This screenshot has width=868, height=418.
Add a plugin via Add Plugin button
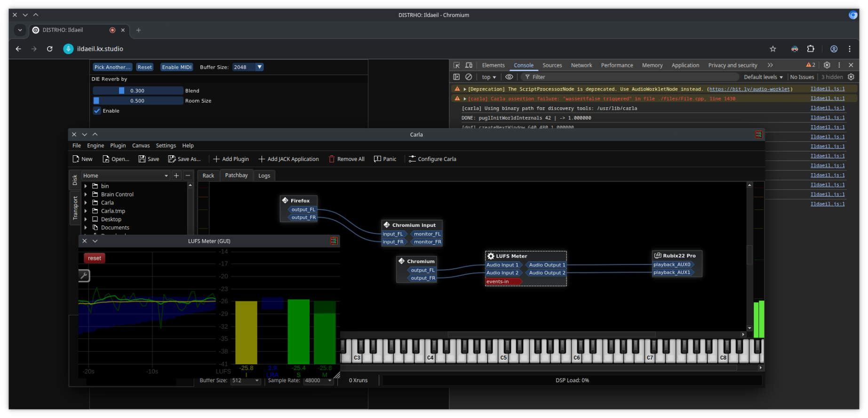tap(231, 159)
